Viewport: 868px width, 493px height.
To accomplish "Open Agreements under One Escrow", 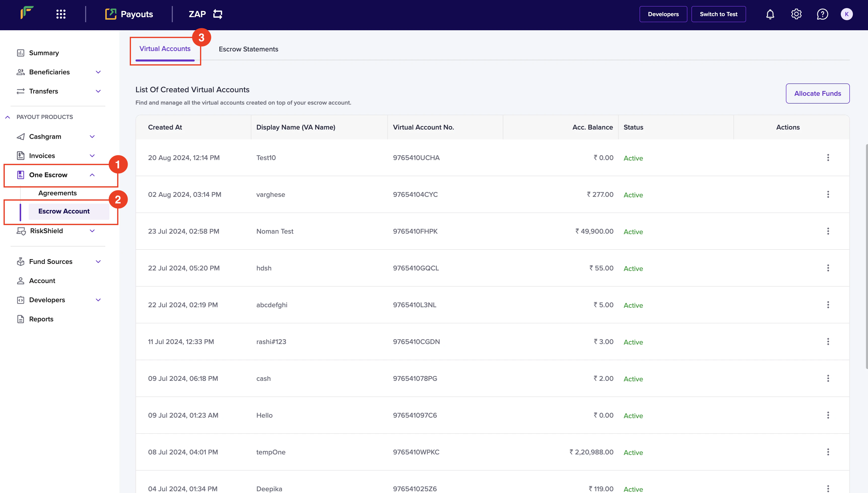I will click(x=57, y=193).
